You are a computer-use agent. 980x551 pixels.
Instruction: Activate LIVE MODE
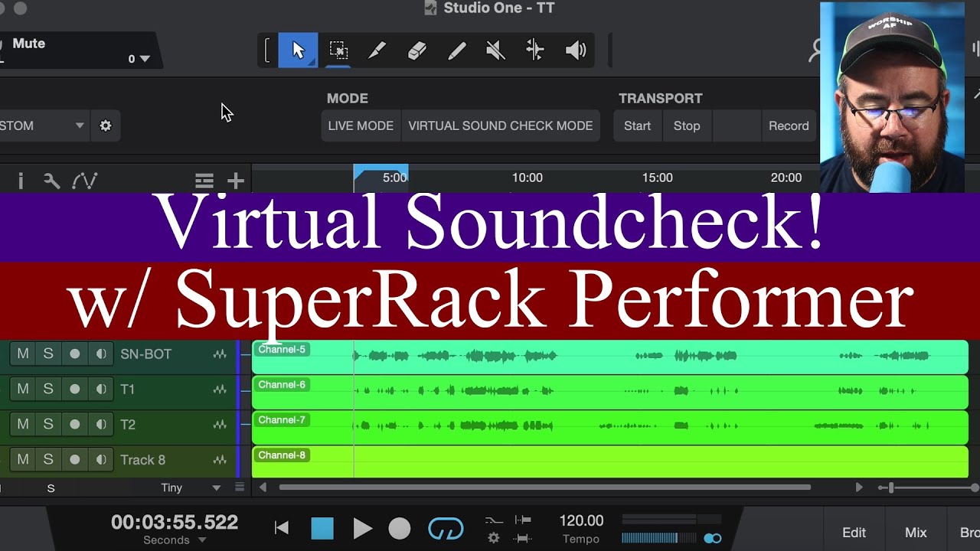point(361,126)
